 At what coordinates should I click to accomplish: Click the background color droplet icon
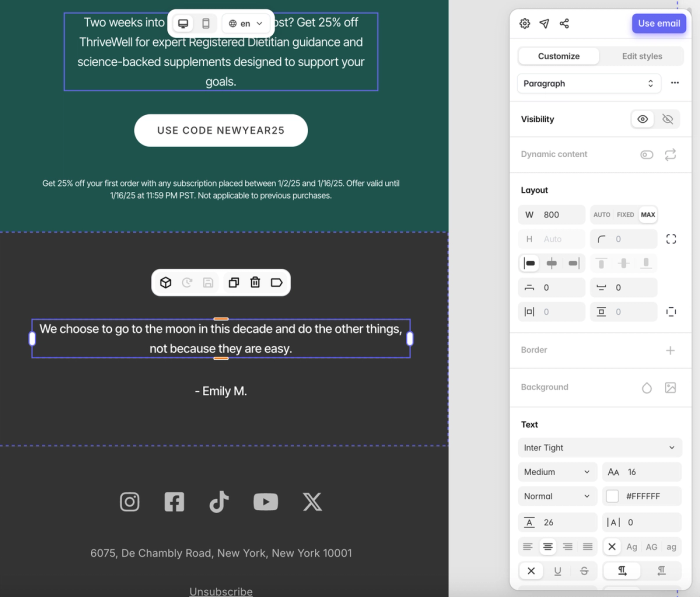(646, 388)
